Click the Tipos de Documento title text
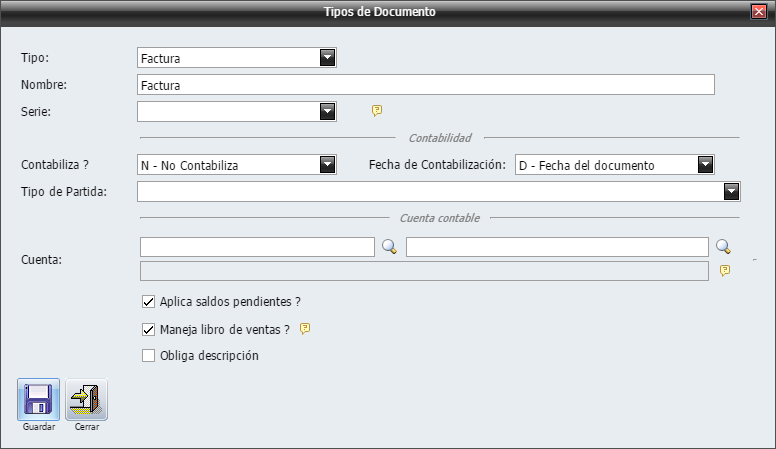Screen dimensions: 776x449 click(x=380, y=12)
